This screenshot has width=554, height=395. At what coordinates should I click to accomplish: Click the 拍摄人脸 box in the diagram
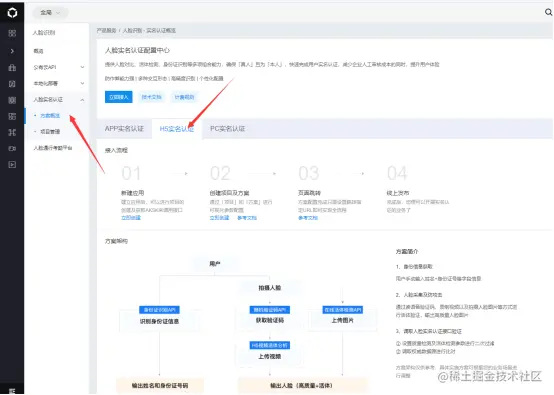pyautogui.click(x=270, y=288)
